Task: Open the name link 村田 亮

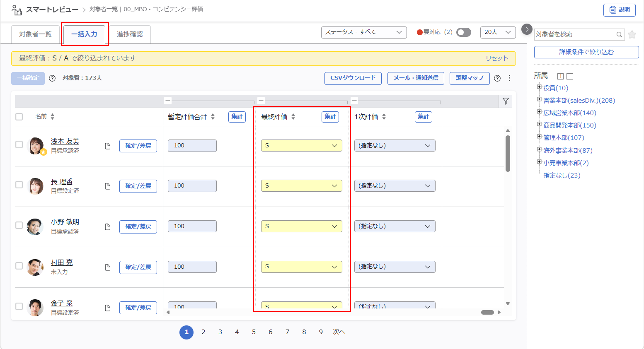Action: pyautogui.click(x=62, y=263)
